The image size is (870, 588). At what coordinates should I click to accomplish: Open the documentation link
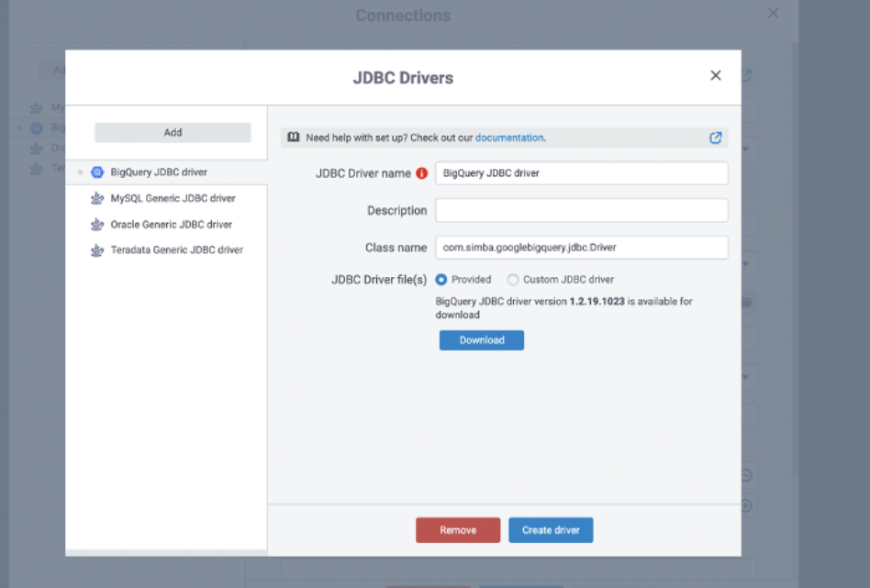point(509,138)
